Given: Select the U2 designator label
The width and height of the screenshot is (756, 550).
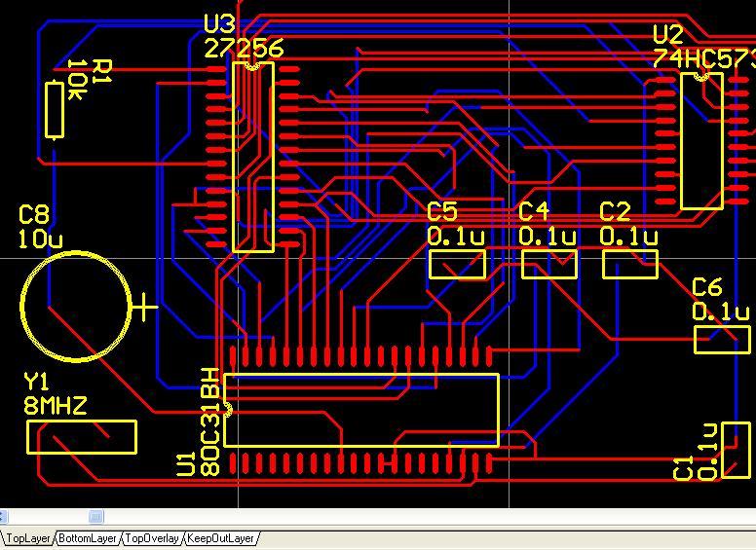Looking at the screenshot, I should pyautogui.click(x=668, y=34).
